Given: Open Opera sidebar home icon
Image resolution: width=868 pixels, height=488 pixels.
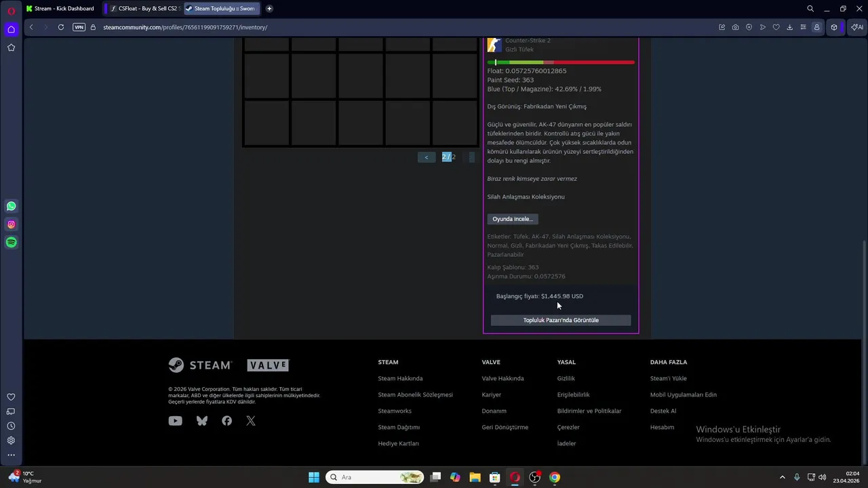Looking at the screenshot, I should pos(11,29).
